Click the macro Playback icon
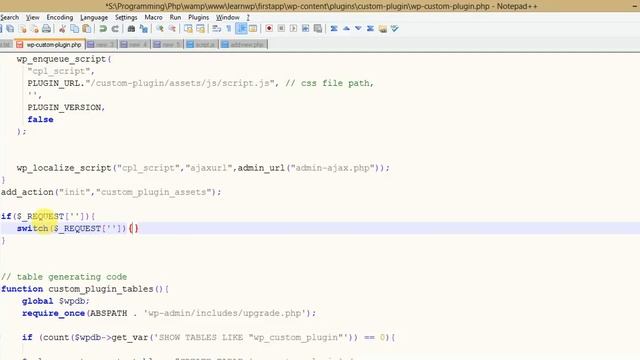 tap(293, 29)
